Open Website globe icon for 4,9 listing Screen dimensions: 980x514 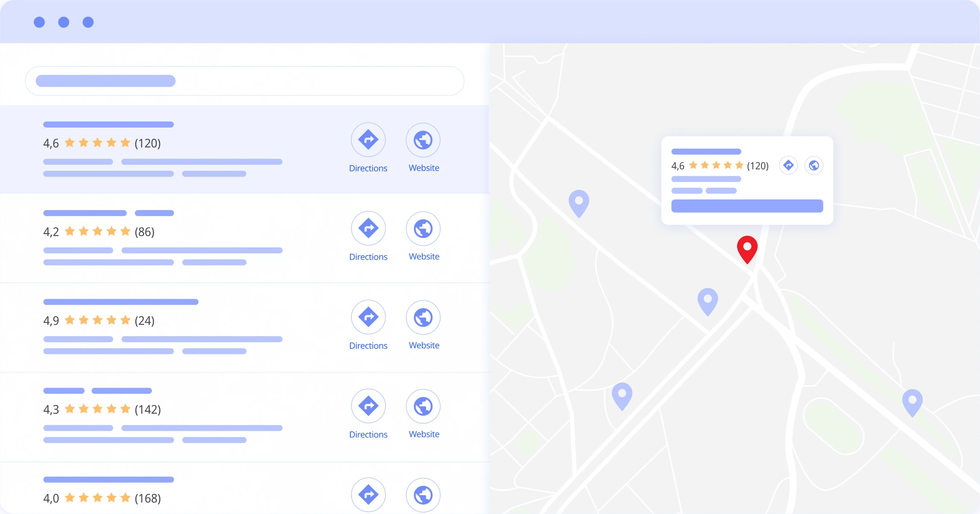click(423, 317)
